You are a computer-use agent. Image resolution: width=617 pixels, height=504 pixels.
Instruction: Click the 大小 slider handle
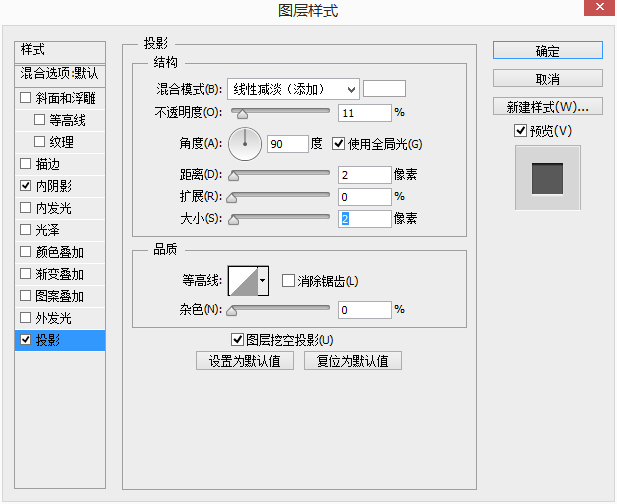pos(234,220)
